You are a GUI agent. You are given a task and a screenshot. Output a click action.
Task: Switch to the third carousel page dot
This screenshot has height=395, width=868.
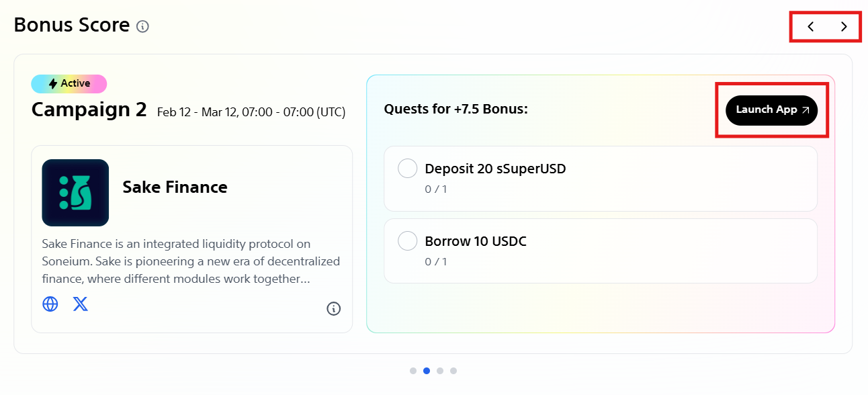click(440, 370)
